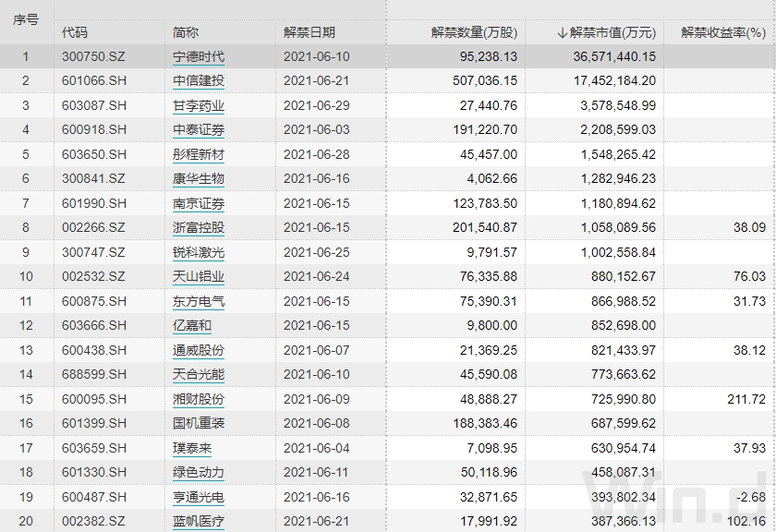Open the 亿嘉和 stock link
Image resolution: width=776 pixels, height=532 pixels.
[x=192, y=326]
